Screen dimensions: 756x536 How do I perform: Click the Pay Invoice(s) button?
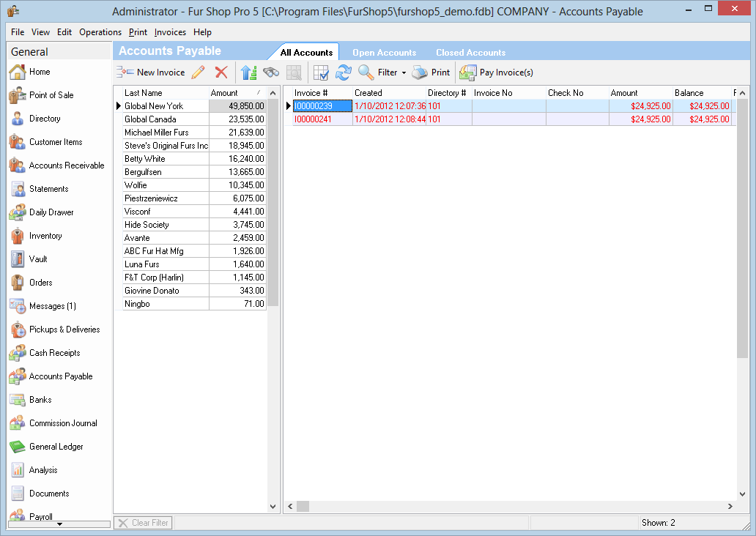(497, 72)
